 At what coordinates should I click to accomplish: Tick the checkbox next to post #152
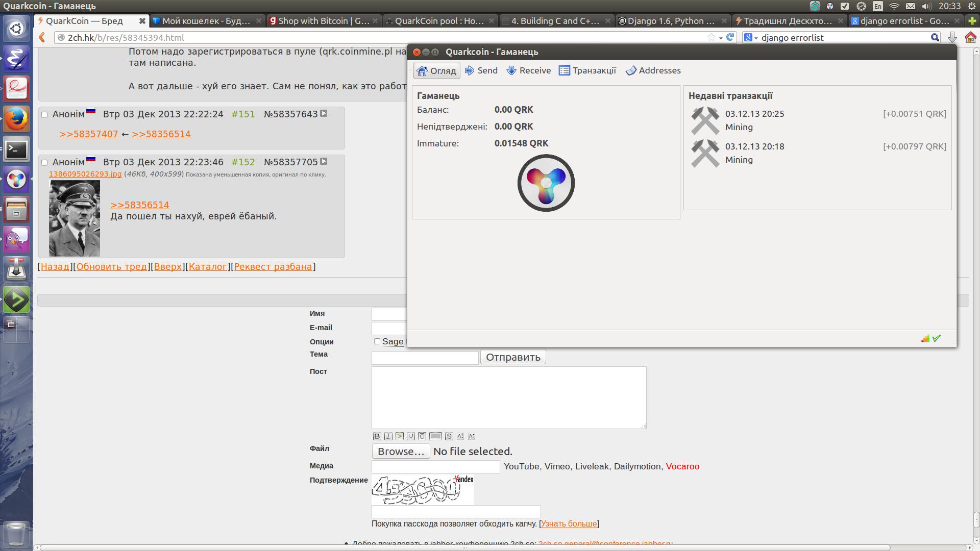click(44, 163)
